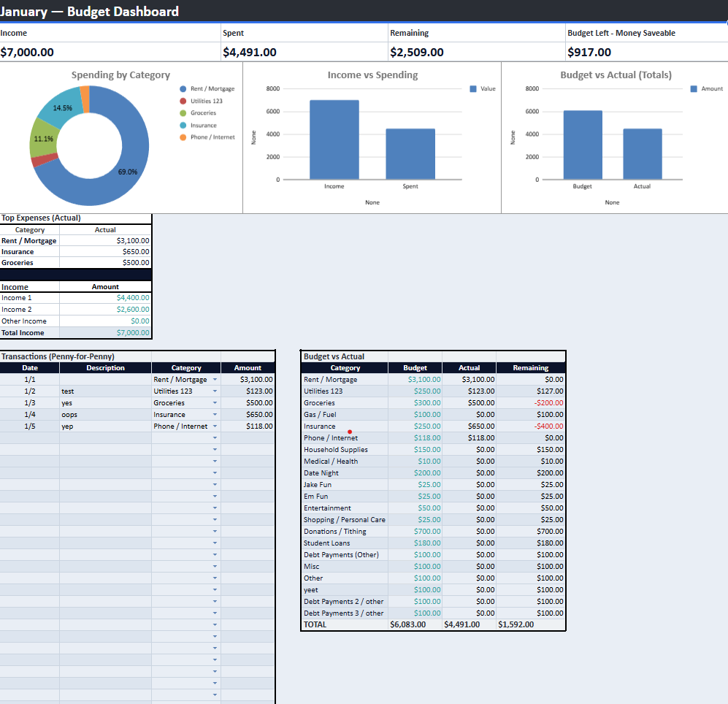
Task: Click the 'yep' description cell
Action: (105, 426)
